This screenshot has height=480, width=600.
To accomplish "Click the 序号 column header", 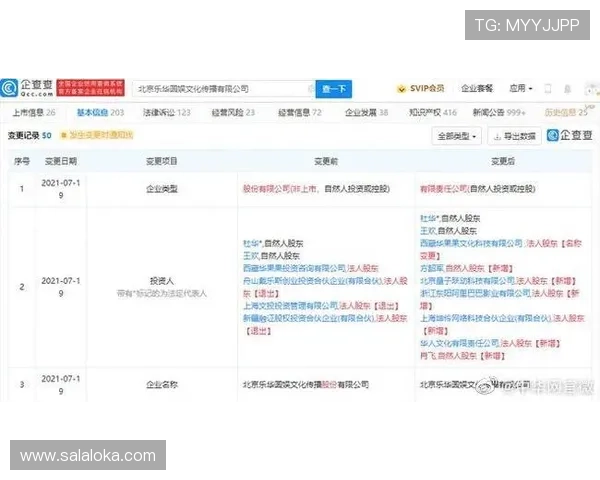I will pyautogui.click(x=22, y=162).
